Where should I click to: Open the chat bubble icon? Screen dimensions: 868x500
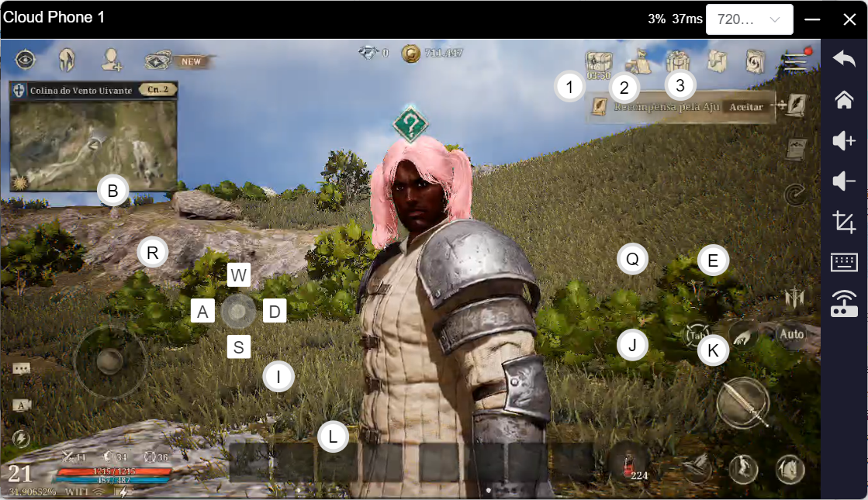(22, 369)
